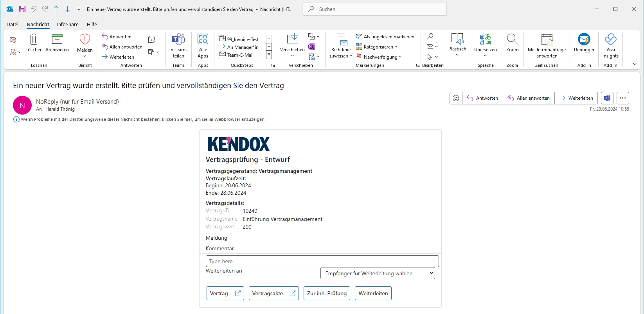Run the 99_Invoice-Test quick step
This screenshot has width=644, height=314.
point(242,39)
